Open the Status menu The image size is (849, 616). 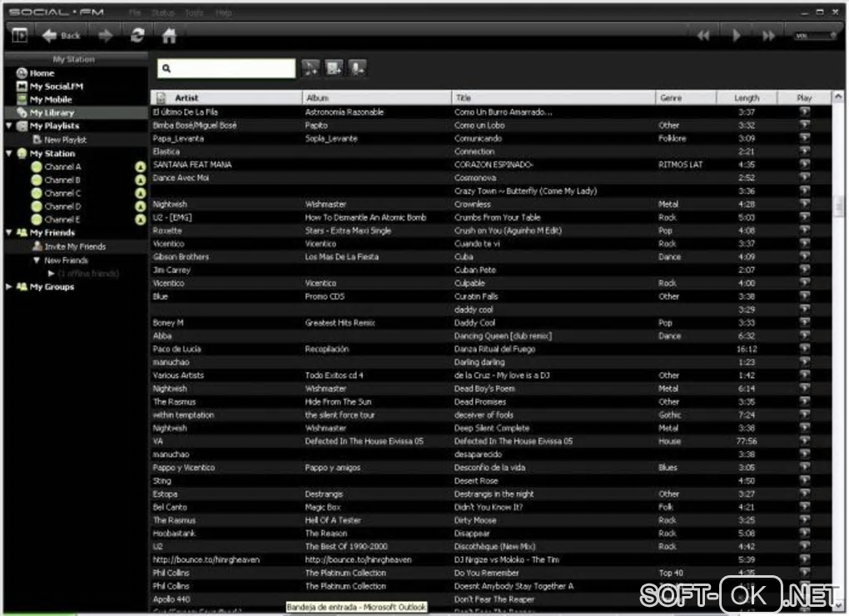(162, 12)
